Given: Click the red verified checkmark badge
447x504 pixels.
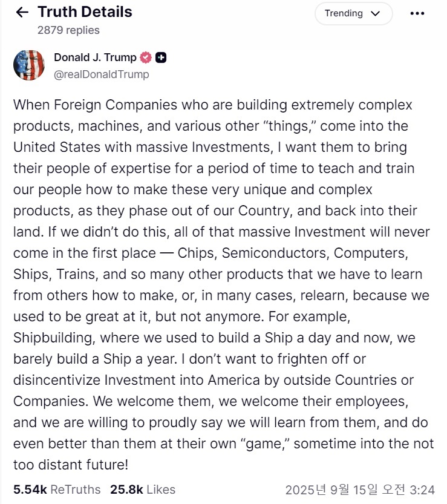Looking at the screenshot, I should 146,57.
